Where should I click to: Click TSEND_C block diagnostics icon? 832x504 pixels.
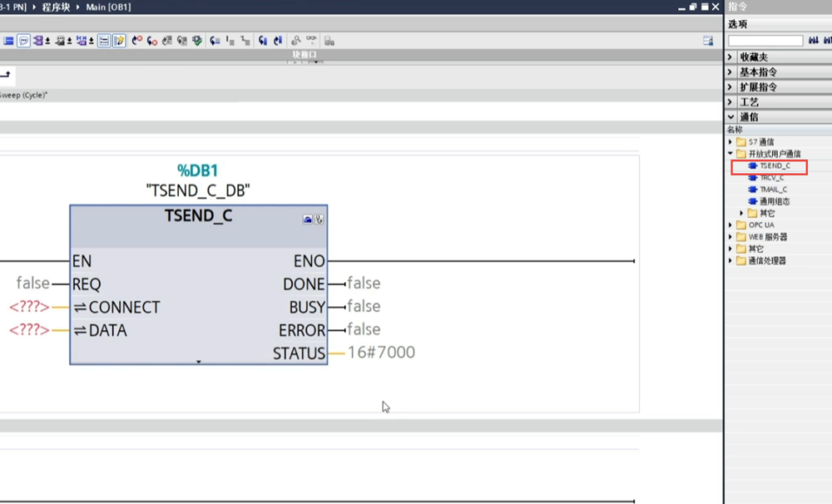coord(319,220)
